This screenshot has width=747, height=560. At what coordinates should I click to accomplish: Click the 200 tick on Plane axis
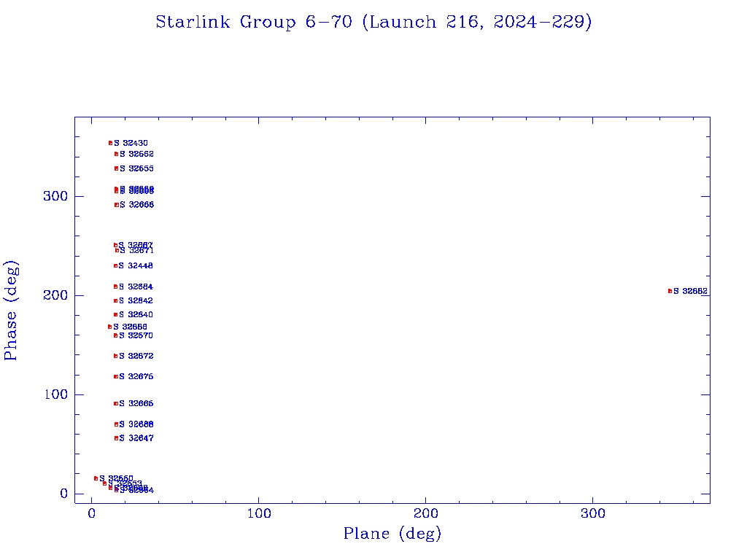[x=425, y=513]
